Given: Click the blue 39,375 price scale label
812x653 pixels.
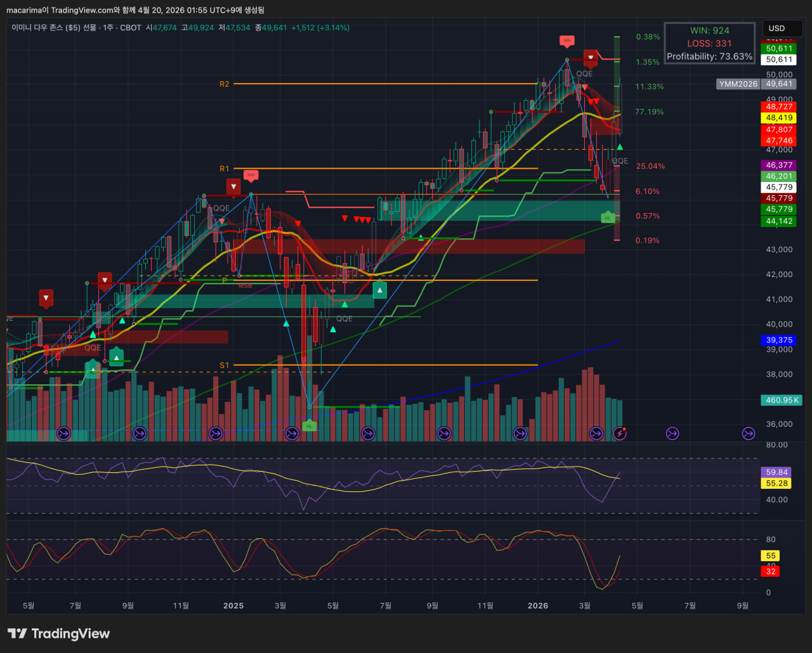Looking at the screenshot, I should tap(778, 340).
